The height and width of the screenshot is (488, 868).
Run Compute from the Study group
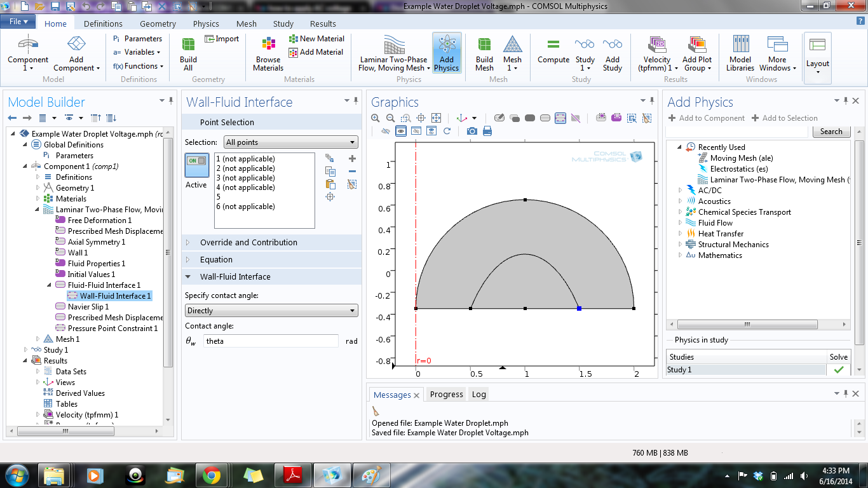tap(553, 51)
